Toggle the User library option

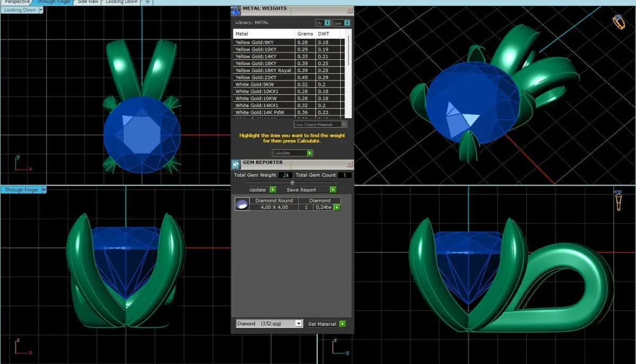click(341, 23)
